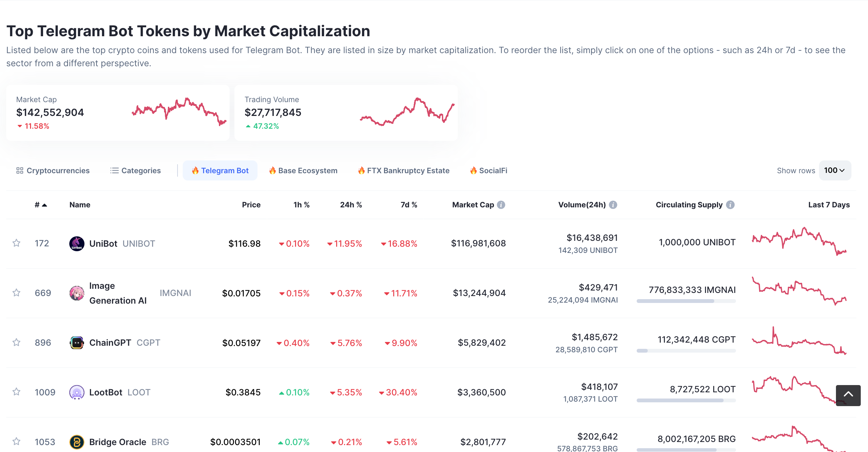Sort table by 7d % column
868x452 pixels.
point(409,205)
